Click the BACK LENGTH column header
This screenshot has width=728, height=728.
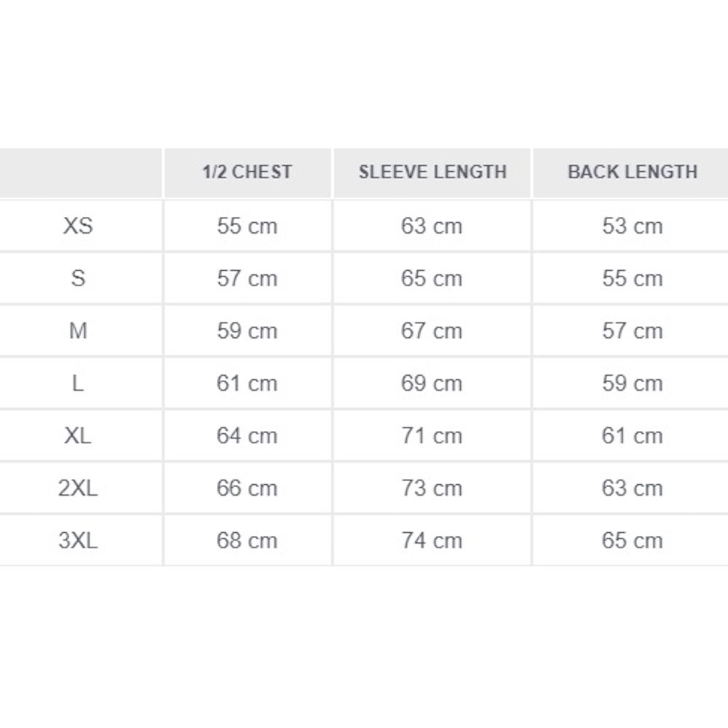point(633,173)
